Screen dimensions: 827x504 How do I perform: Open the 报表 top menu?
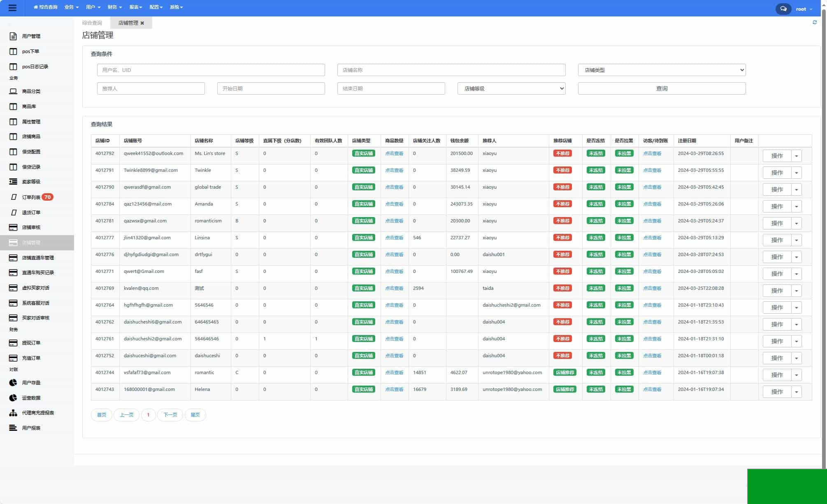135,7
